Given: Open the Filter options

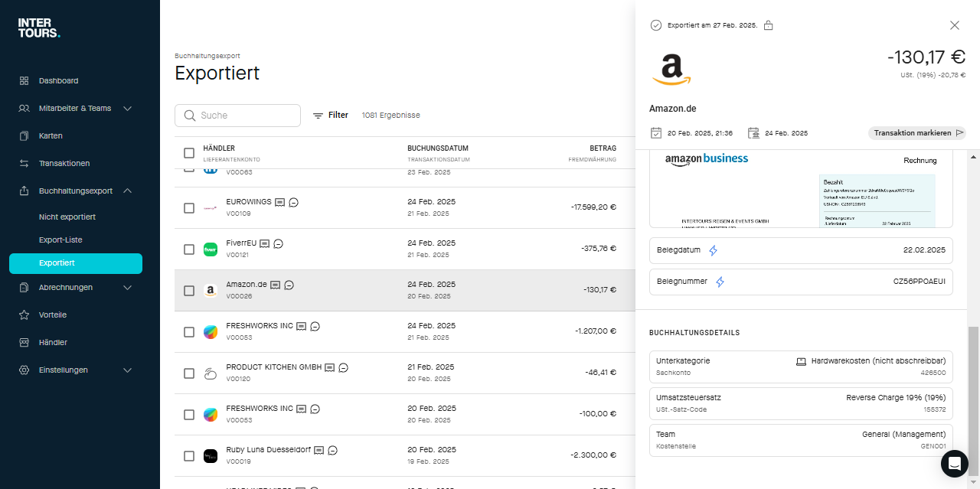Looking at the screenshot, I should pyautogui.click(x=331, y=116).
